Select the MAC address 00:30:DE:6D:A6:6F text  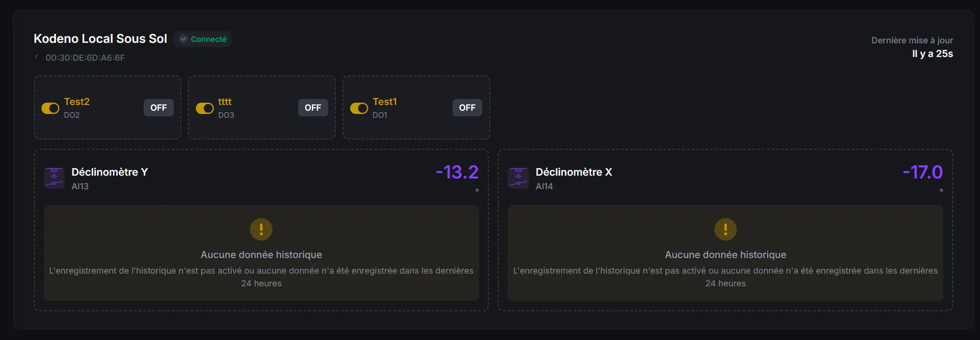[x=85, y=58]
